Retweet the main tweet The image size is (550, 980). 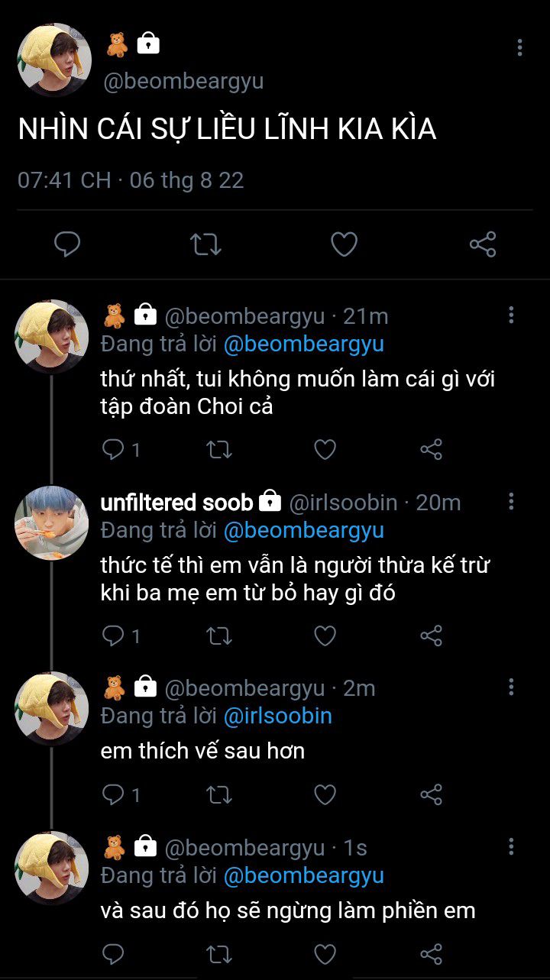tap(205, 244)
